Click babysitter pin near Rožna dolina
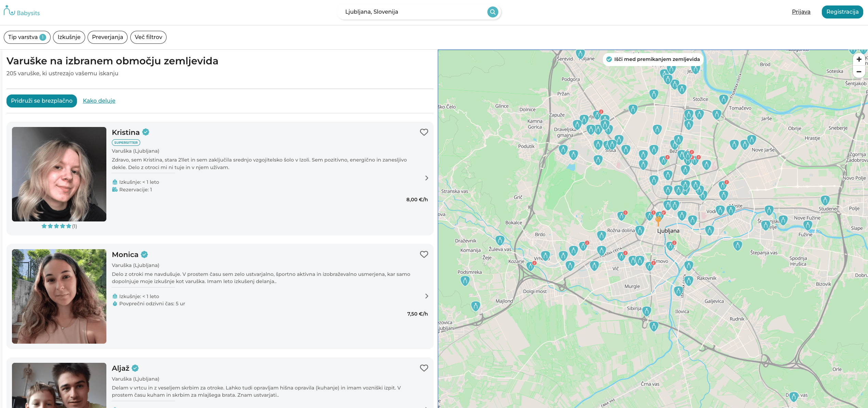Screen dimensions: 868x408 click(x=640, y=230)
